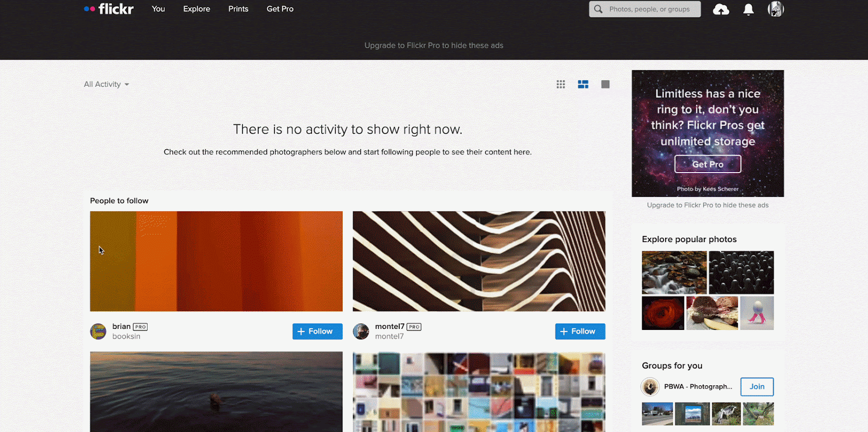This screenshot has height=432, width=868.
Task: Click the Groups for you heading
Action: pyautogui.click(x=672, y=366)
